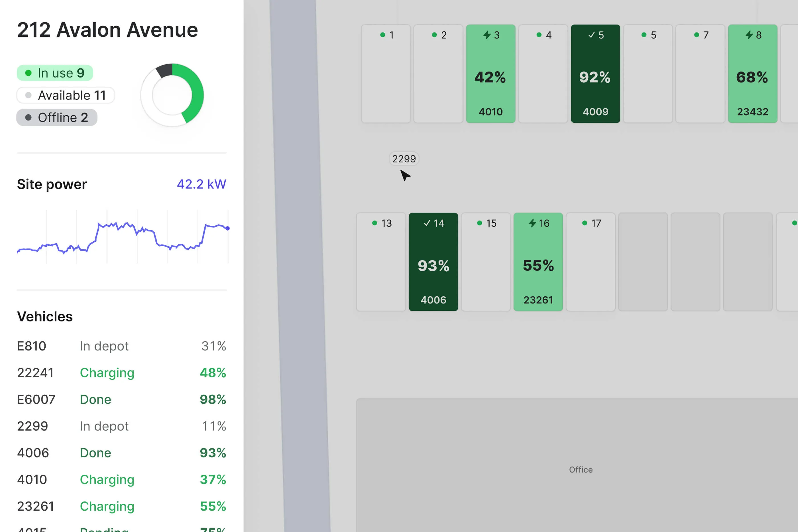Click the 2299 vehicle tooltip on the map

404,159
